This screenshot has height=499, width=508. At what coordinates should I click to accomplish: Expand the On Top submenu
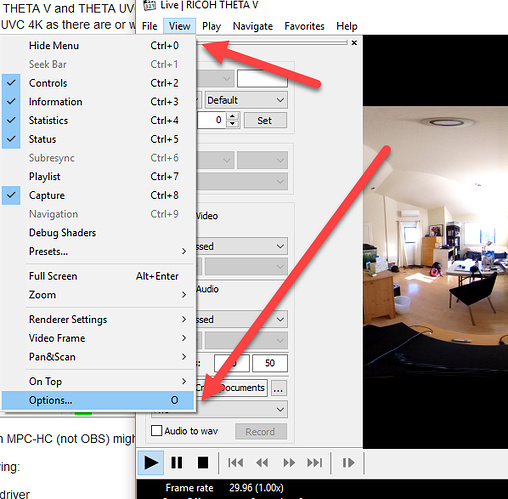98,381
